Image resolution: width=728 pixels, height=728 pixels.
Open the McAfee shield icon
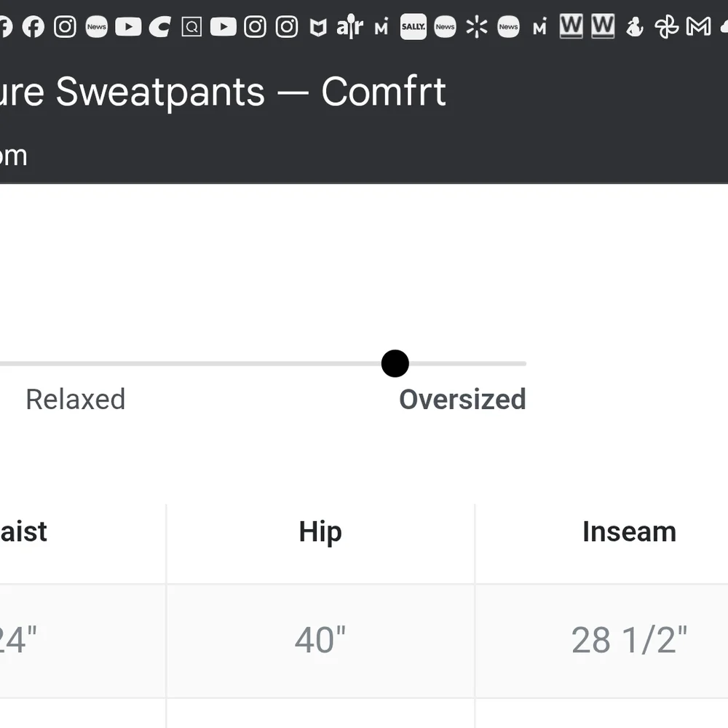coord(318,28)
